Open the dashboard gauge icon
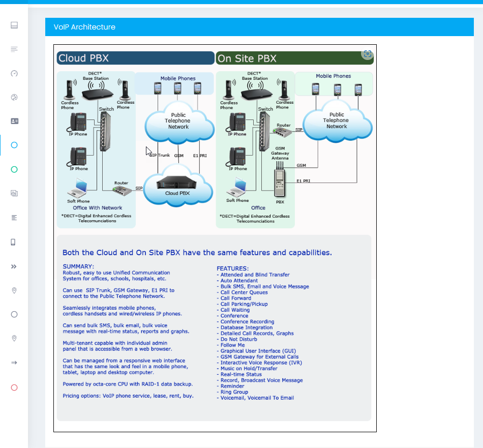This screenshot has width=483, height=448. pyautogui.click(x=14, y=73)
